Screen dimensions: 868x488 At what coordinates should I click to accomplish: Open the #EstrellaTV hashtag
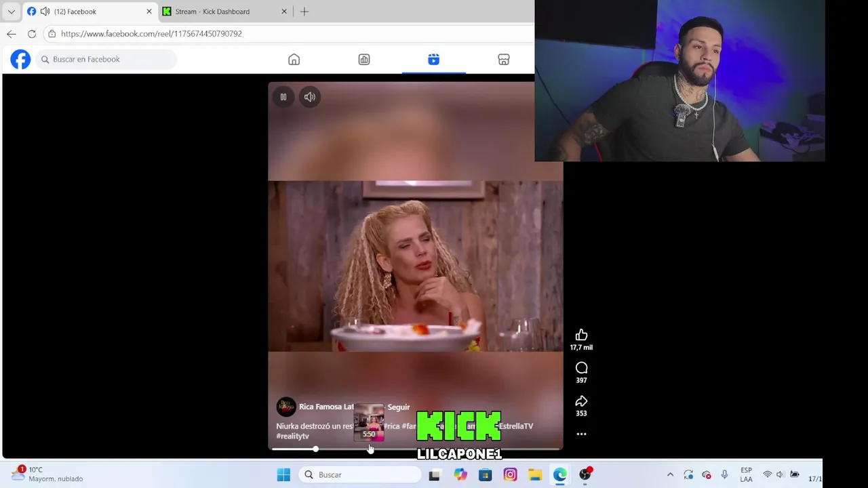pyautogui.click(x=515, y=426)
